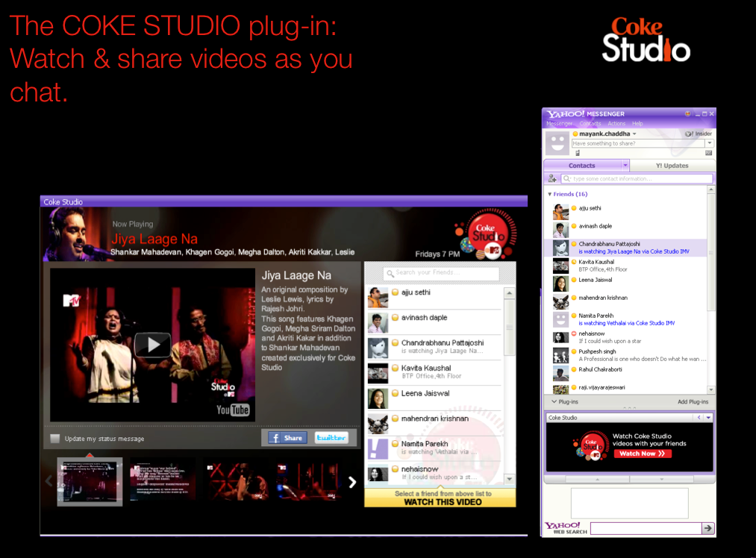
Task: Click mail envelope icon in Messenger
Action: pyautogui.click(x=708, y=153)
